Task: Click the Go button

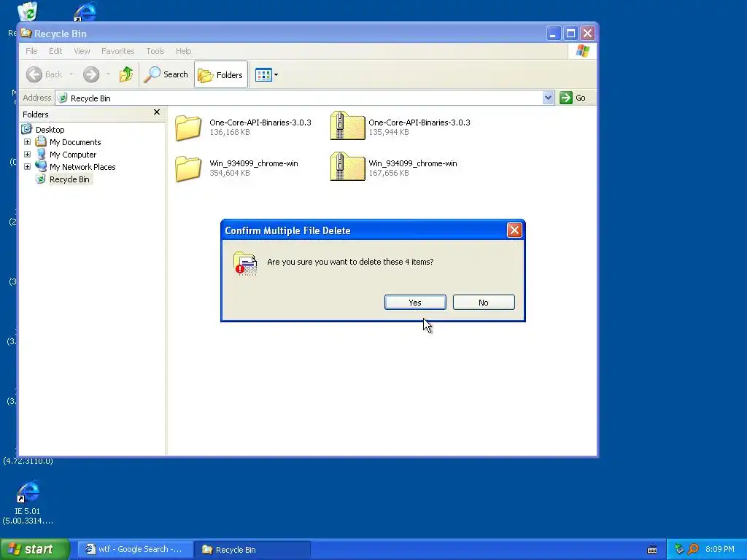Action: click(x=573, y=98)
